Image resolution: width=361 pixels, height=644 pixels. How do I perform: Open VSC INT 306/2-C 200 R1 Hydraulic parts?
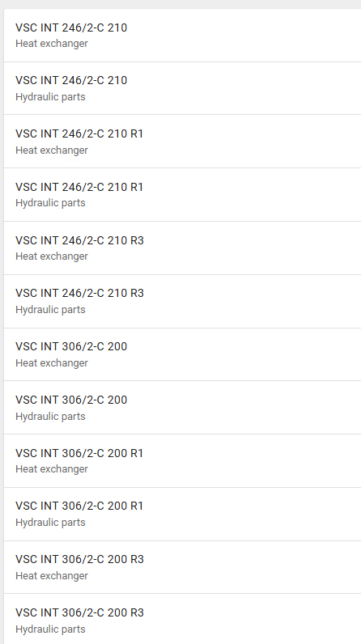182,515
